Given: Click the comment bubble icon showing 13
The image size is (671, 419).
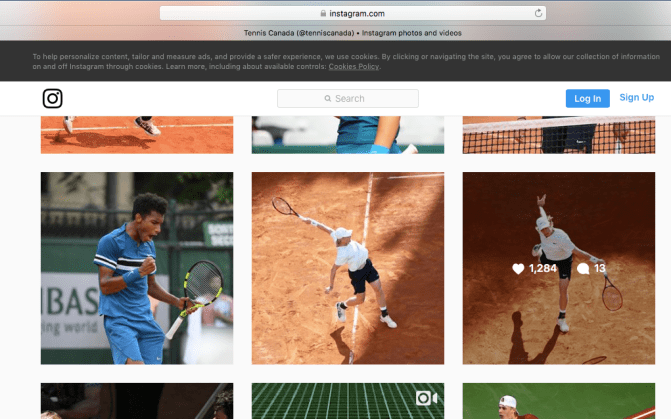Looking at the screenshot, I should (x=583, y=269).
